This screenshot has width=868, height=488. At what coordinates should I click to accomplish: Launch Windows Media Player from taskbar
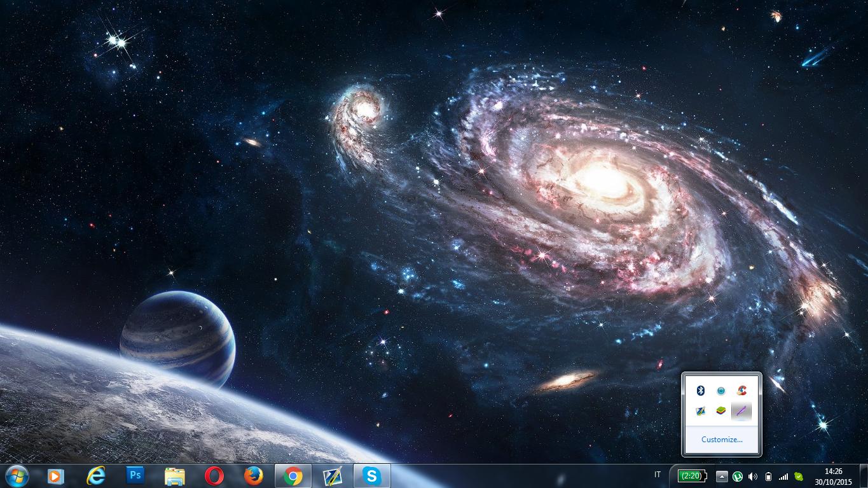(56, 476)
